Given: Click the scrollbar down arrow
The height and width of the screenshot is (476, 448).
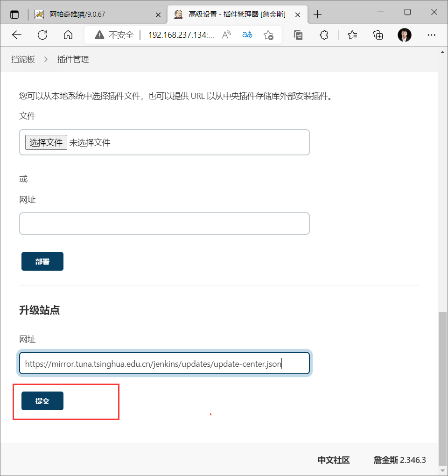Looking at the screenshot, I should point(443,471).
